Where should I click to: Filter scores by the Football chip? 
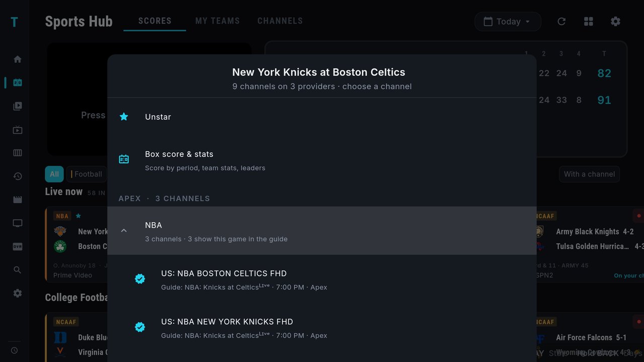point(87,174)
